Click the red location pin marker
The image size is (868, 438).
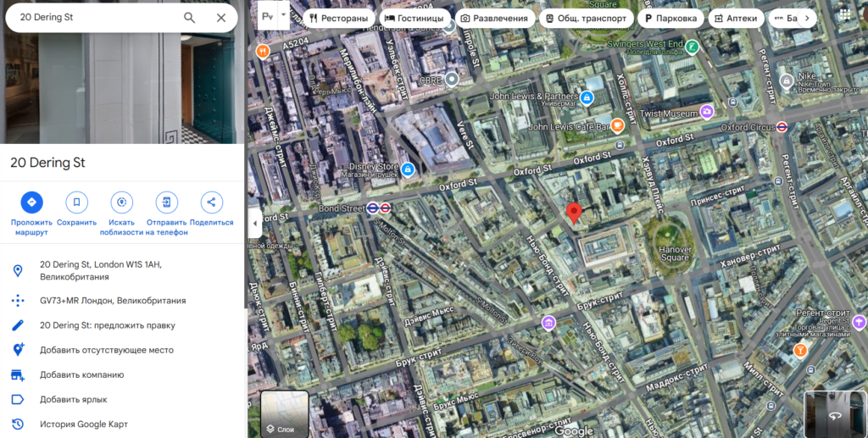point(574,213)
